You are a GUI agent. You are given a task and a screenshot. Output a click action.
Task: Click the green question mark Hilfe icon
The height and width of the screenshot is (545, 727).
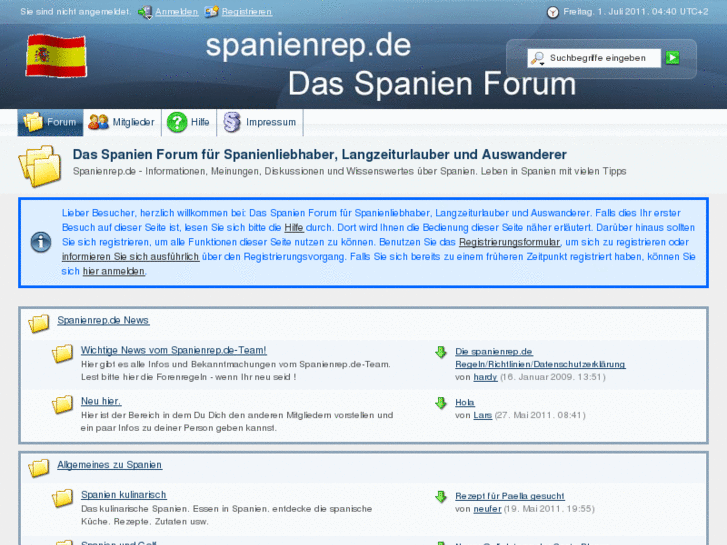coord(177,122)
